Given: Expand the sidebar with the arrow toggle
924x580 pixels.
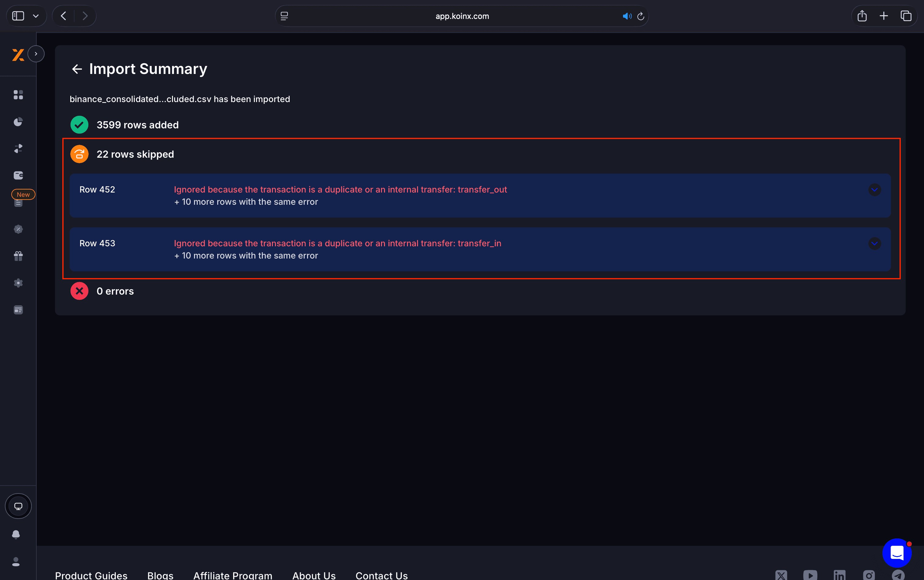Looking at the screenshot, I should (36, 54).
